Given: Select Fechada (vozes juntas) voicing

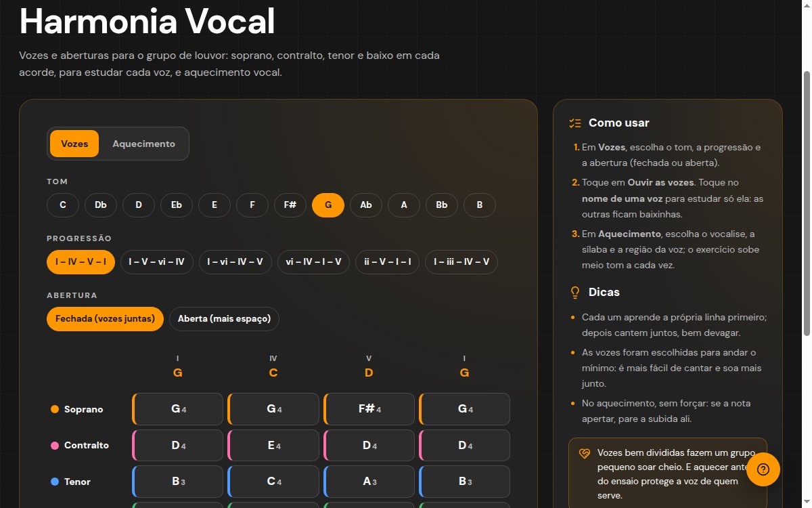Looking at the screenshot, I should (x=105, y=319).
